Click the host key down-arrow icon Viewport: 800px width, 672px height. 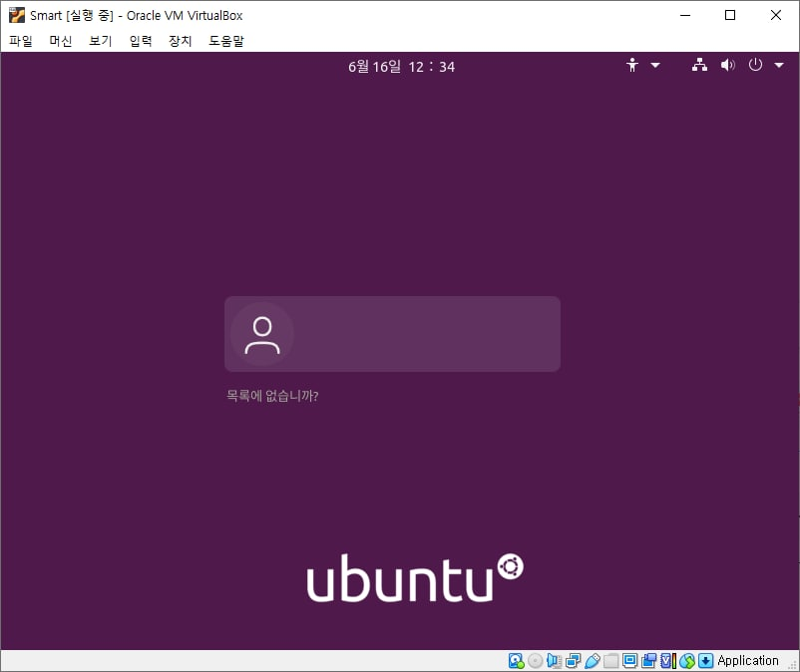(705, 661)
